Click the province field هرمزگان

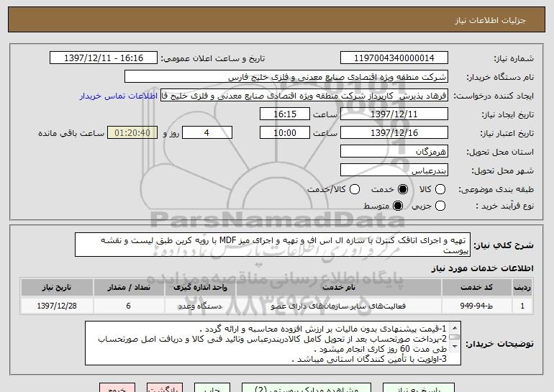(x=394, y=152)
